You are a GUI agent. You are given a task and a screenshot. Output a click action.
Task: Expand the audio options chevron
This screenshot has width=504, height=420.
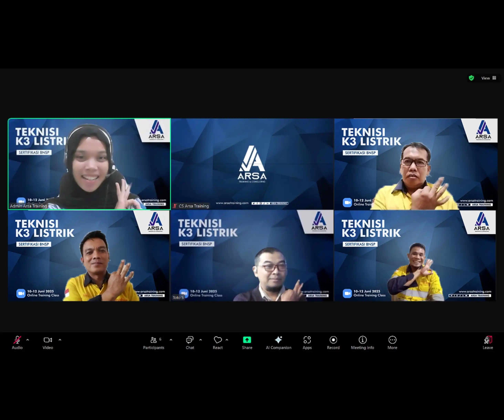coord(28,340)
